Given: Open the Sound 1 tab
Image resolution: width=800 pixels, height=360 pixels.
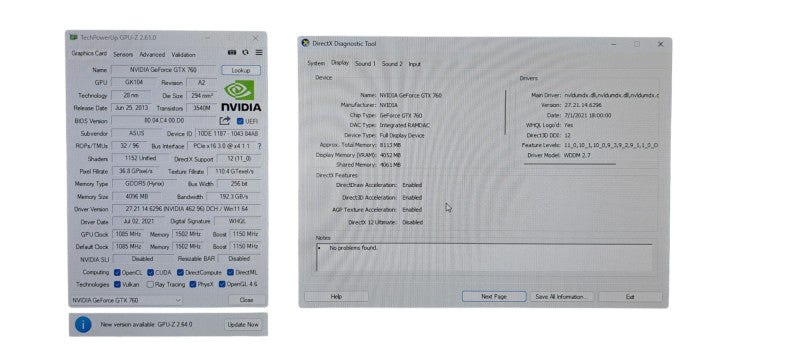Looking at the screenshot, I should click(x=365, y=64).
